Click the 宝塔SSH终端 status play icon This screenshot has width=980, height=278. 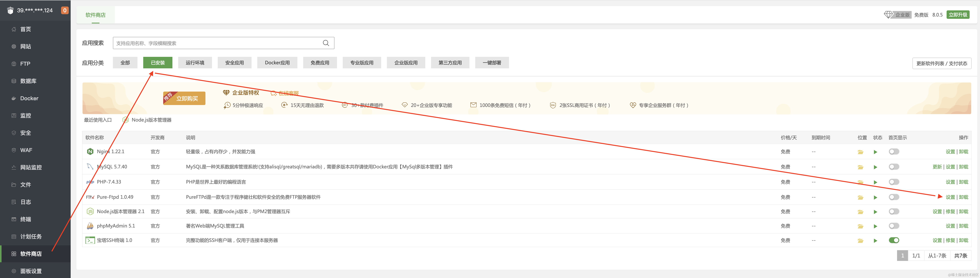(875, 241)
